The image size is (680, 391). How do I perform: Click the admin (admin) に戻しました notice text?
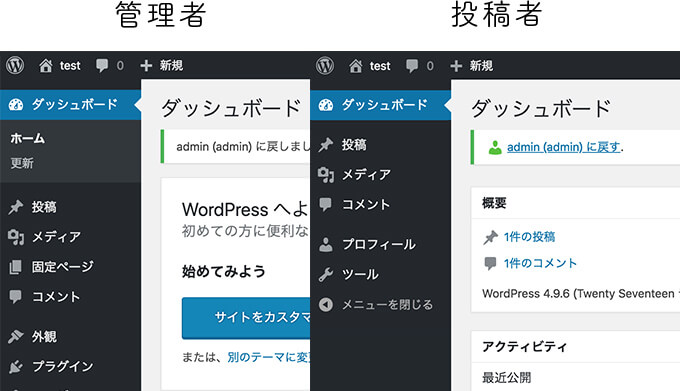click(x=243, y=147)
